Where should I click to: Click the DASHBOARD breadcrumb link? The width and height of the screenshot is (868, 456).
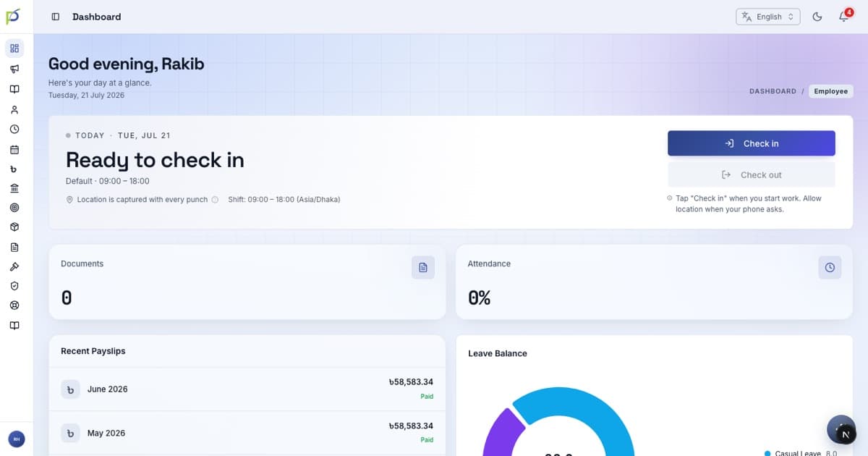point(773,91)
